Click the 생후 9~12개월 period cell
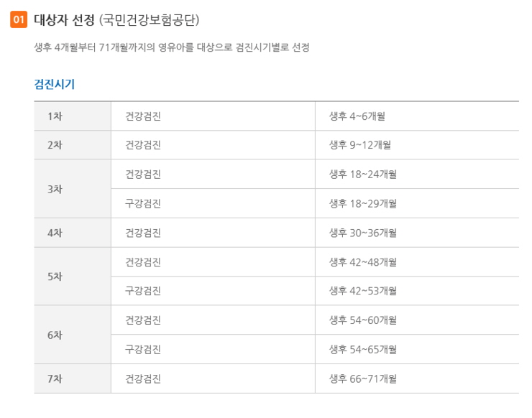This screenshot has width=532, height=418. [x=360, y=145]
